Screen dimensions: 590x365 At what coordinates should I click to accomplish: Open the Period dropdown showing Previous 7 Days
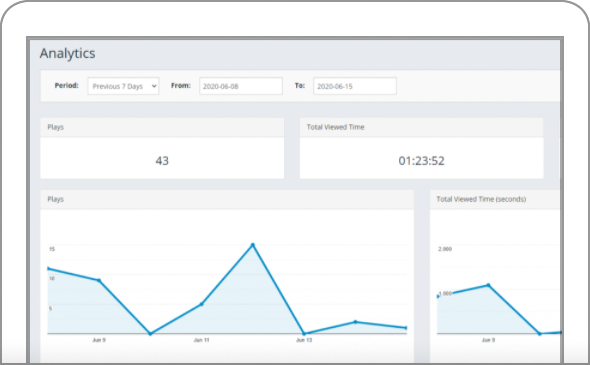pos(123,86)
